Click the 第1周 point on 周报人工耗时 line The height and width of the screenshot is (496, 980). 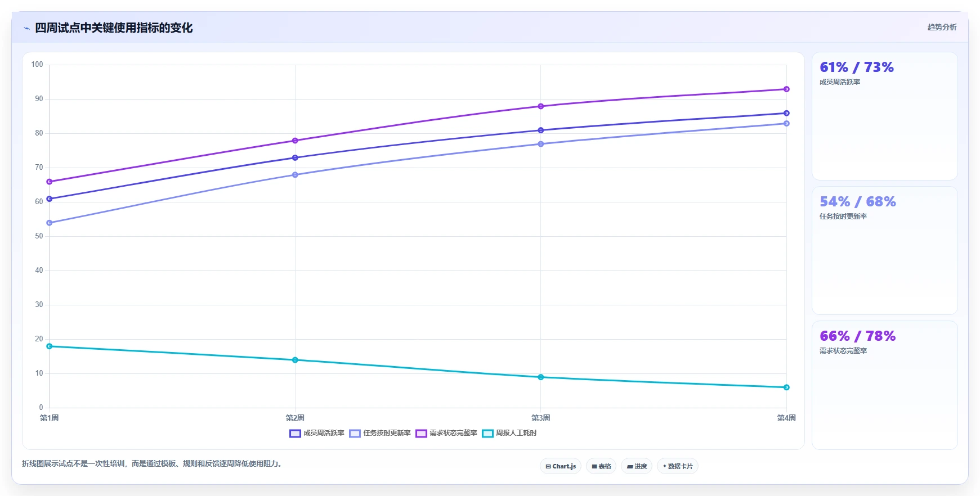[50, 346]
